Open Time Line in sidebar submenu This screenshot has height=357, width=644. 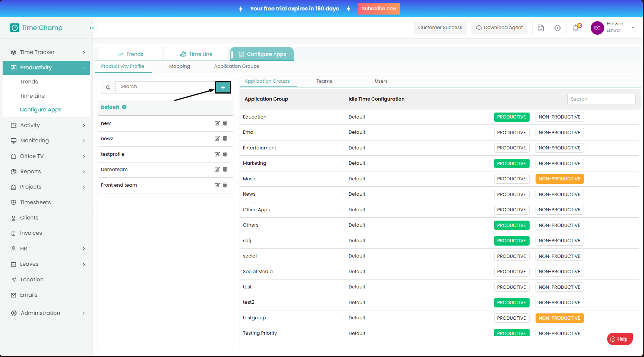pyautogui.click(x=32, y=96)
